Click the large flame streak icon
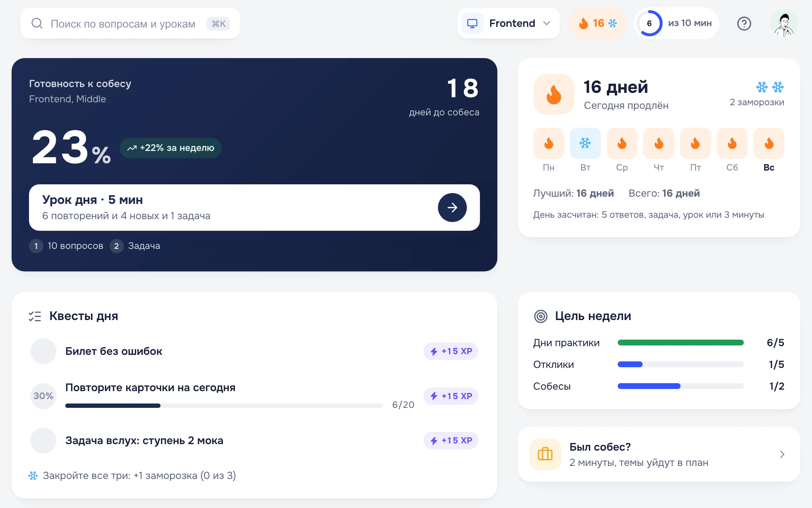 [554, 94]
